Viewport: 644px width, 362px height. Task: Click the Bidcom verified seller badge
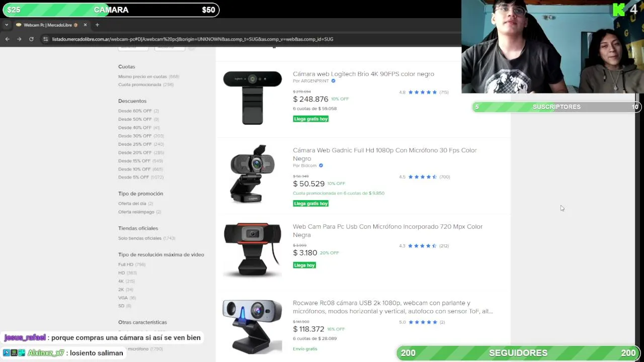[321, 165]
